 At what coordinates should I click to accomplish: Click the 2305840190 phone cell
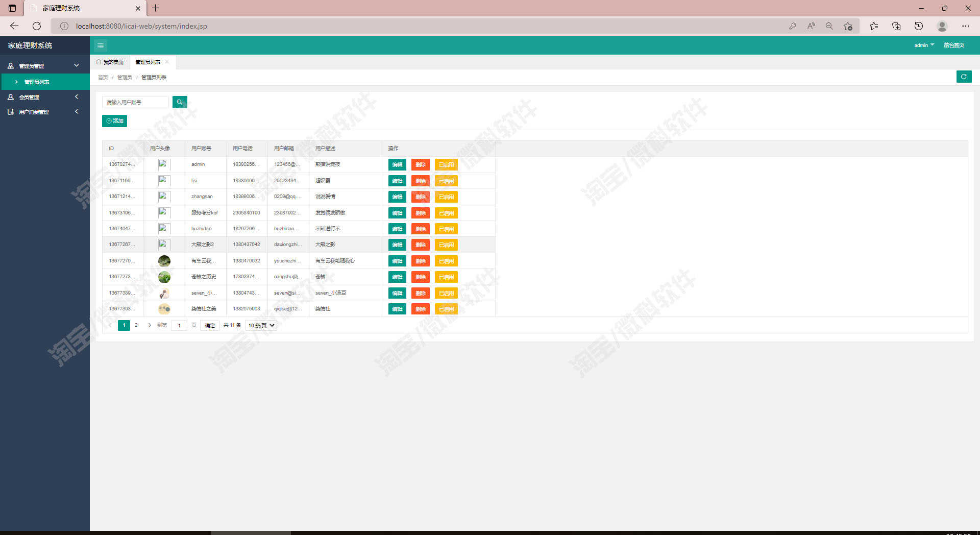point(247,213)
